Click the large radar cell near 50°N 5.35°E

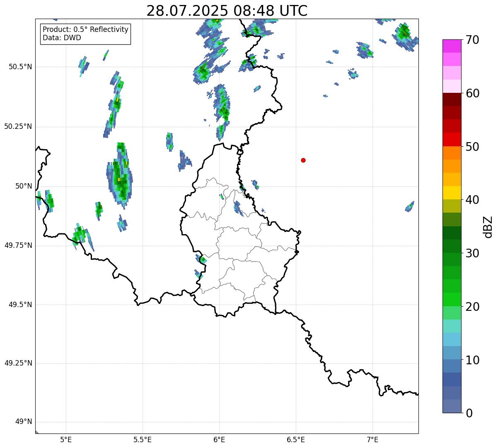tap(120, 176)
